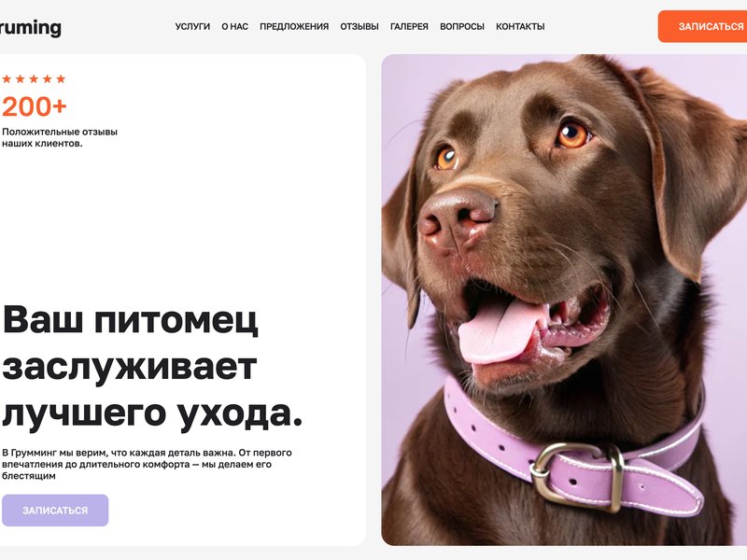The height and width of the screenshot is (560, 747).
Task: Open the ВОПРОСЫ menu item
Action: [x=462, y=27]
